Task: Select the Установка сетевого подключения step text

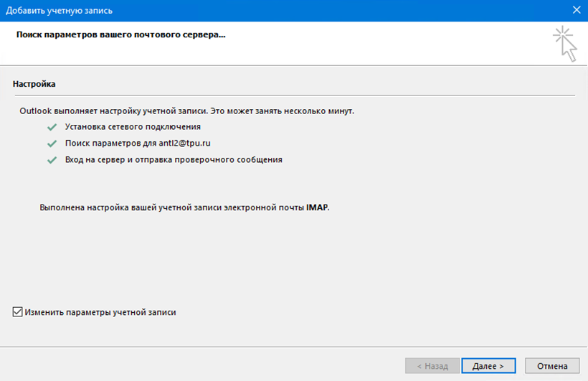Action: 133,127
